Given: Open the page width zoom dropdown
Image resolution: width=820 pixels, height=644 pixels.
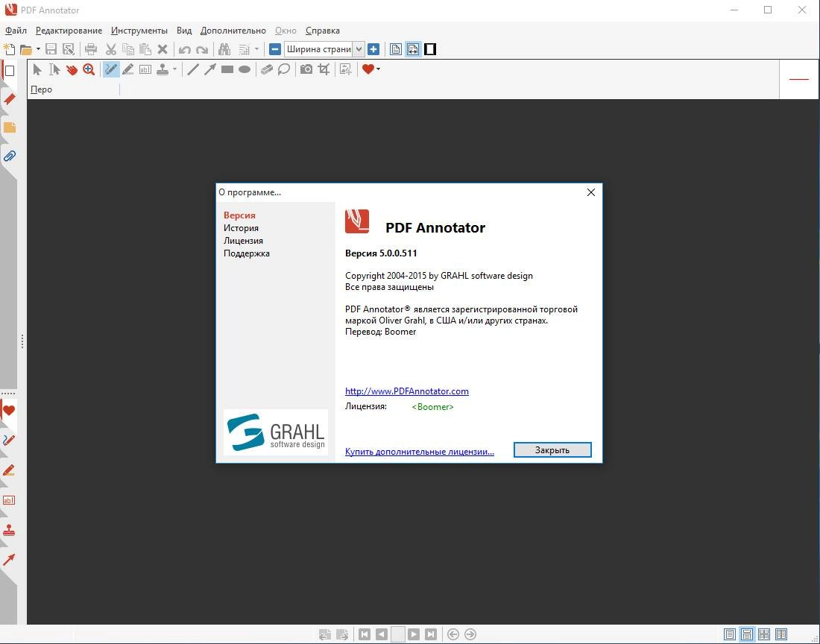Looking at the screenshot, I should click(x=359, y=49).
